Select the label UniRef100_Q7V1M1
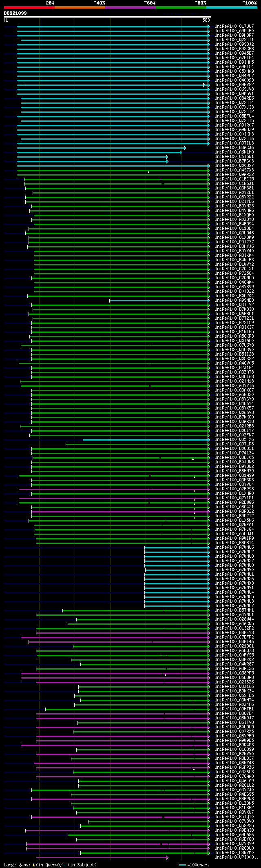 point(234,498)
